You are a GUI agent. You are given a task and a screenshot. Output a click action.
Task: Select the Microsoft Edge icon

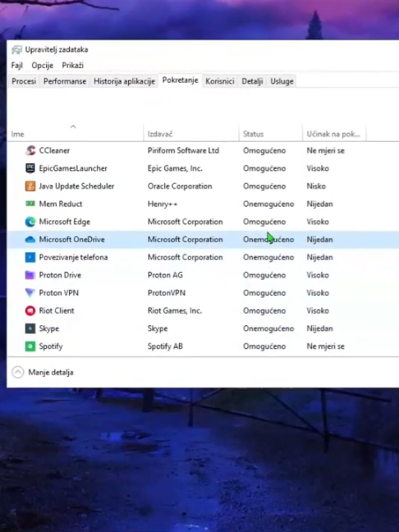[30, 222]
